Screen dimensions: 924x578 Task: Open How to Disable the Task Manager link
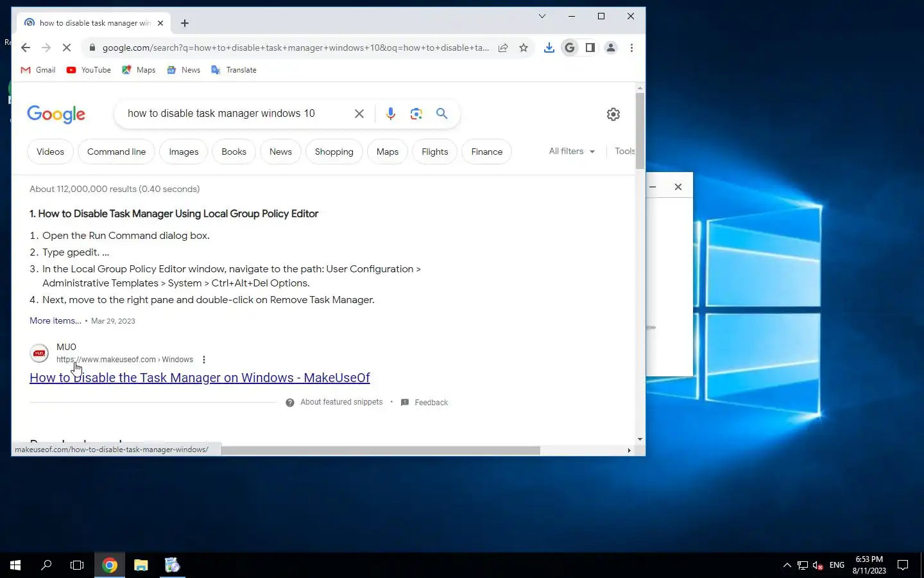(x=200, y=378)
